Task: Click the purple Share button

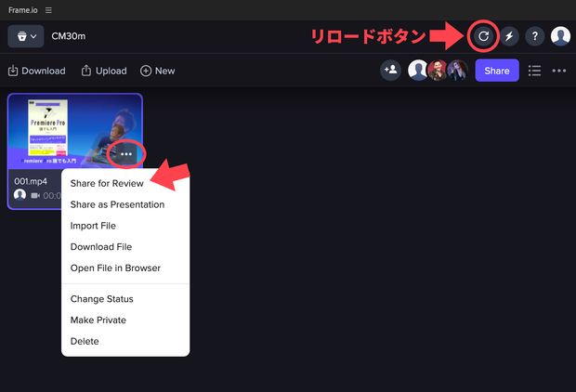Action: (x=497, y=71)
